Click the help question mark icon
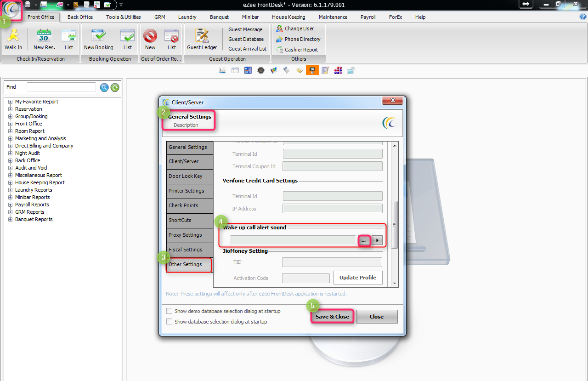 coord(583,17)
